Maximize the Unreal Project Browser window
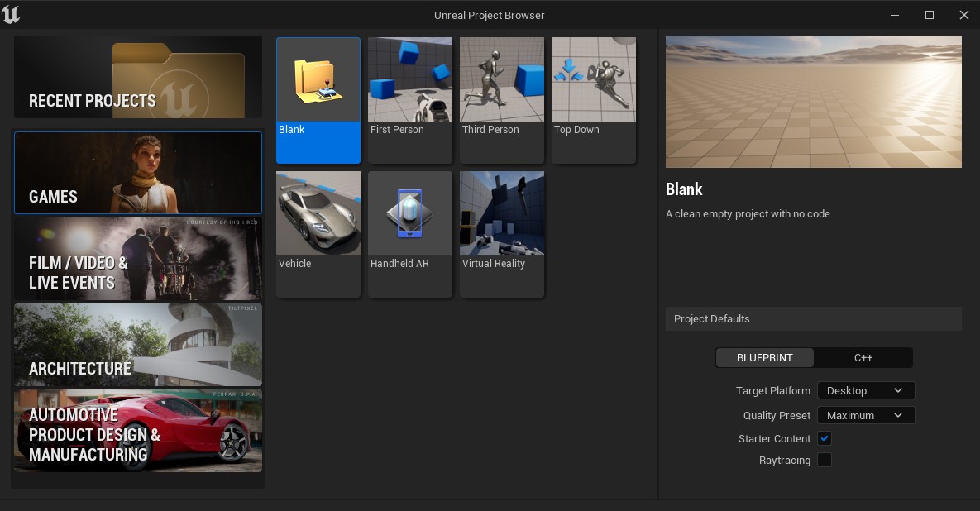The image size is (980, 511). coord(930,15)
